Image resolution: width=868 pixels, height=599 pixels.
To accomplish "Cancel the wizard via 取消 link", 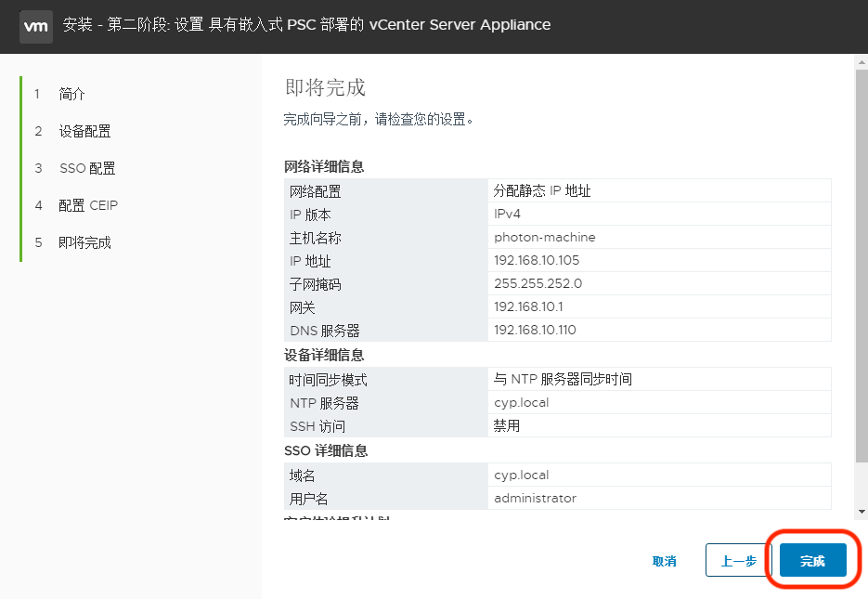I will (x=665, y=560).
